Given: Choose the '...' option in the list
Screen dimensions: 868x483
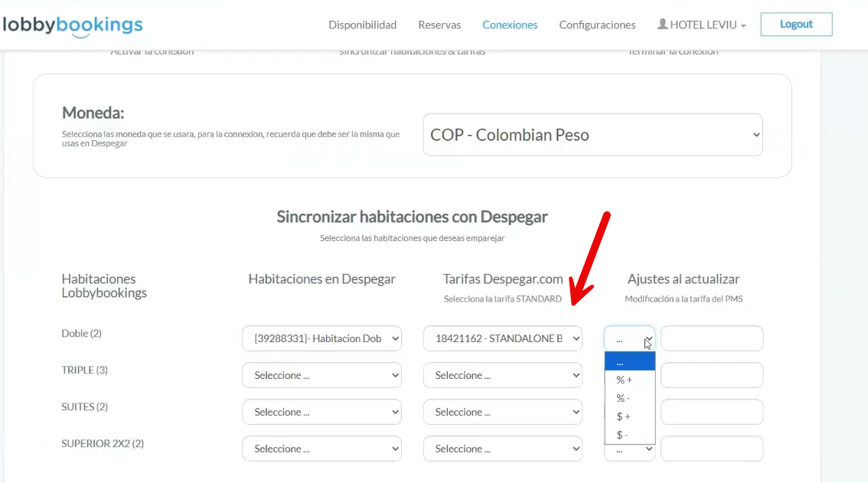Looking at the screenshot, I should [x=630, y=362].
